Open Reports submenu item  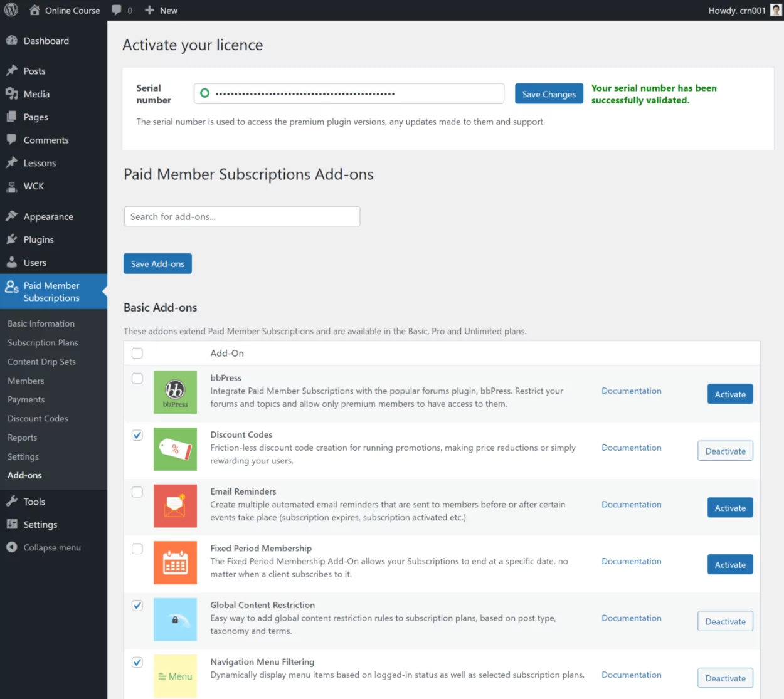(22, 438)
